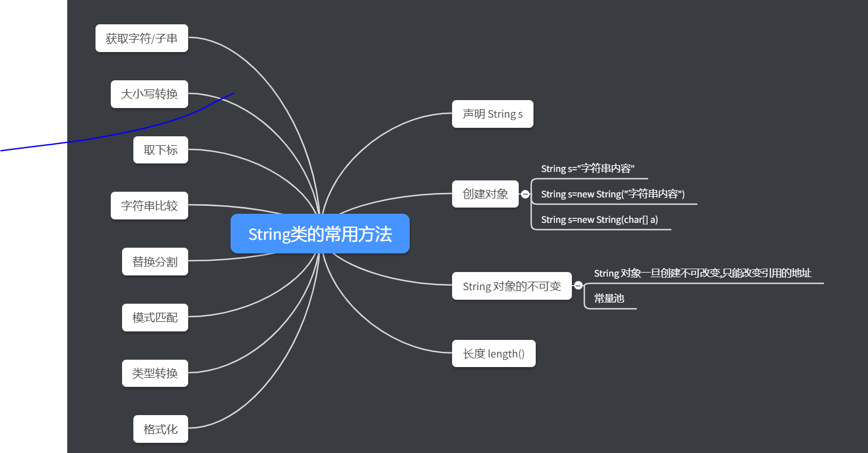This screenshot has height=453, width=868.
Task: Select the 格式化 node at bottom left
Action: (x=160, y=429)
